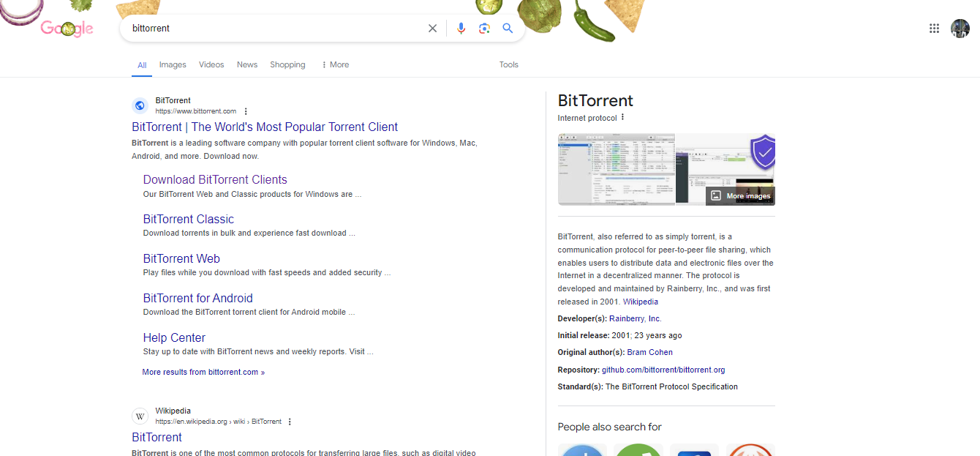Click the BitTorrent site name above the URL
980x456 pixels.
173,100
